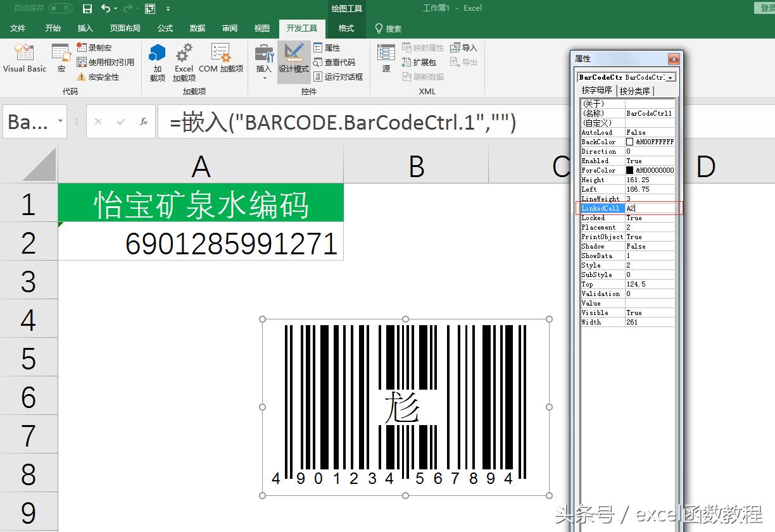
Task: Click the 运行对话框 button
Action: tap(337, 75)
